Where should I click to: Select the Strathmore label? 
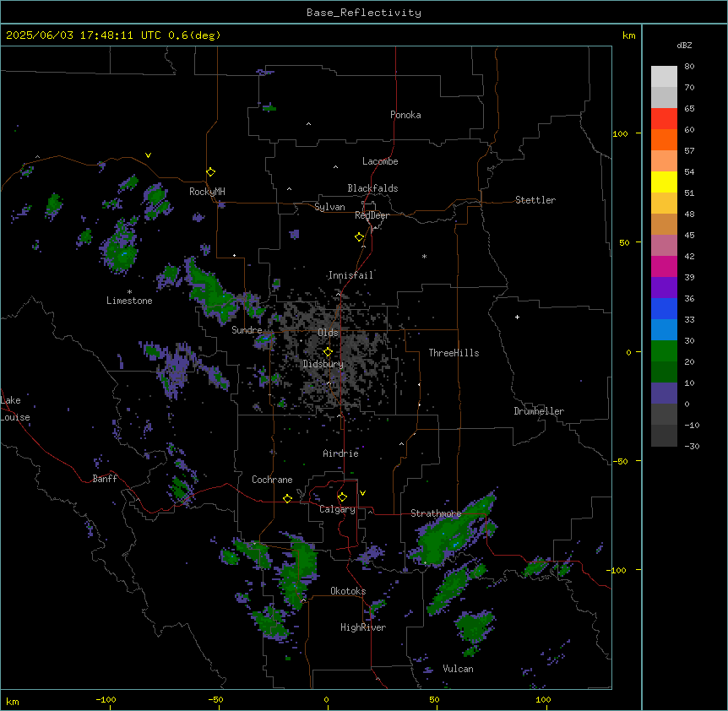tap(436, 513)
